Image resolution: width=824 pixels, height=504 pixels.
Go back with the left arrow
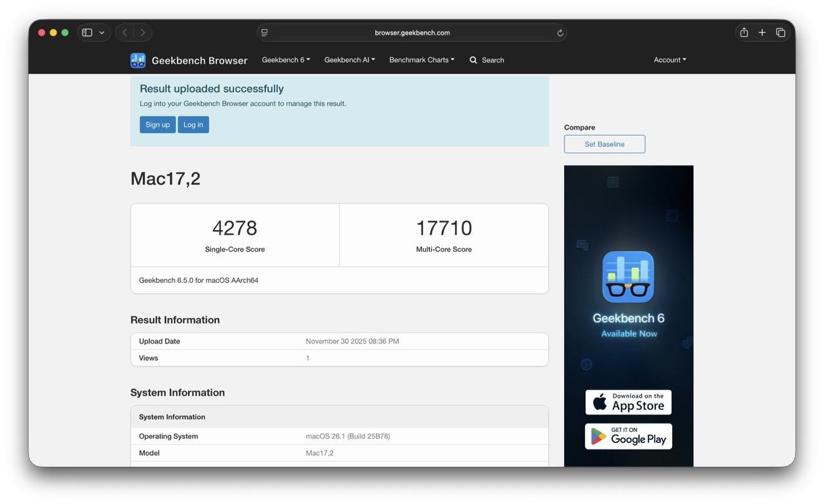(x=125, y=33)
